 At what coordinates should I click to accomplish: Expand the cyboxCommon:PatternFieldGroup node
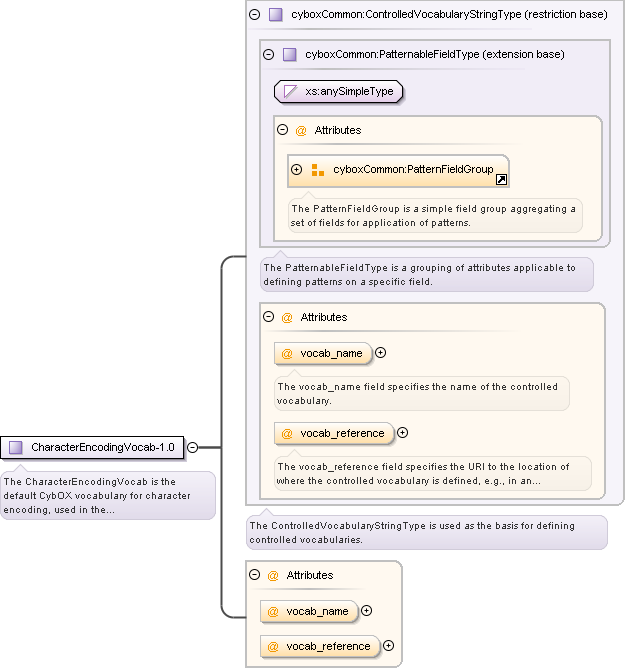(x=297, y=170)
